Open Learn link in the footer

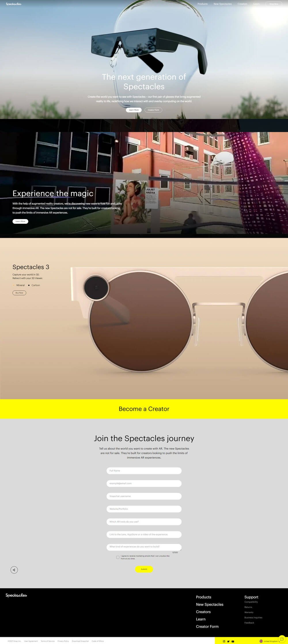201,619
